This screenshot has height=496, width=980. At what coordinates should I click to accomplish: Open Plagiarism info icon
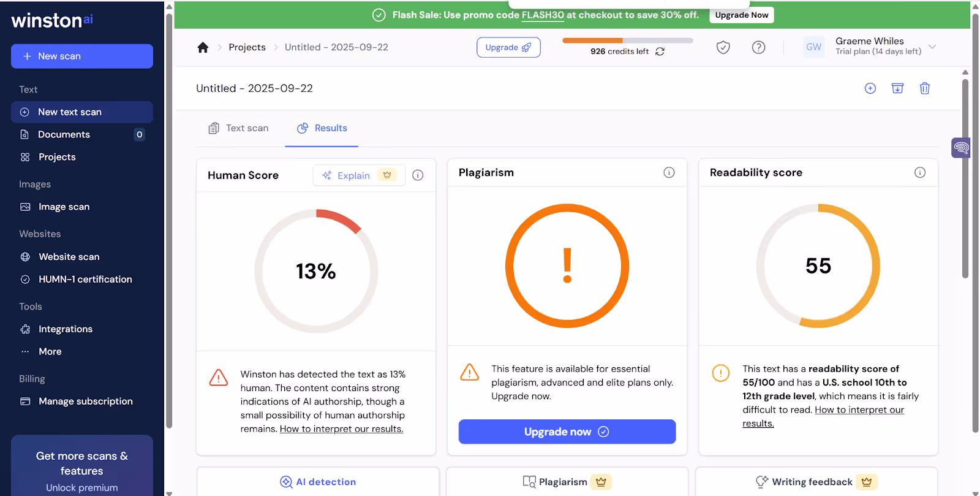(x=669, y=172)
